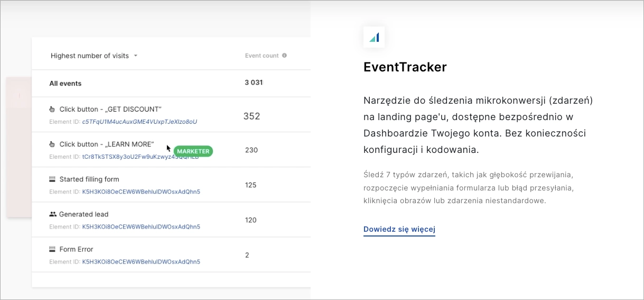Click the EventTracker logo icon
This screenshot has width=644, height=300.
point(374,38)
